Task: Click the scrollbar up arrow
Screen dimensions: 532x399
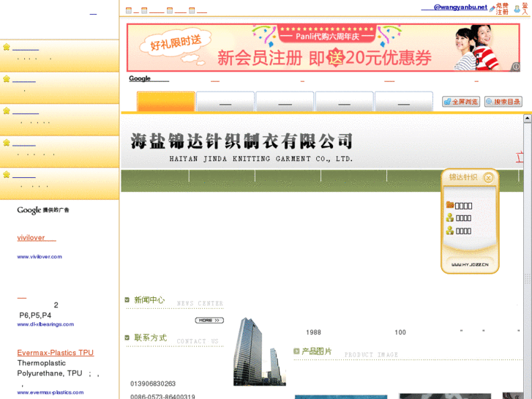Action: [528, 118]
